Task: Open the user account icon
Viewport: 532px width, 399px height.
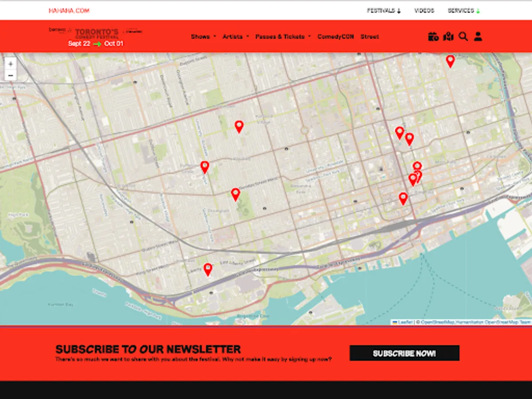Action: tap(478, 36)
